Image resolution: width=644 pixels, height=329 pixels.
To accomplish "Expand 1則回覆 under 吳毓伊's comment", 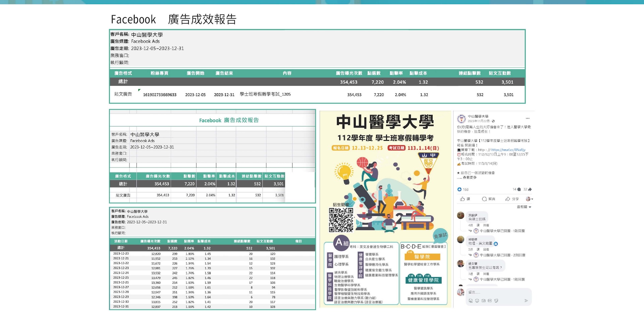I will click(519, 231).
